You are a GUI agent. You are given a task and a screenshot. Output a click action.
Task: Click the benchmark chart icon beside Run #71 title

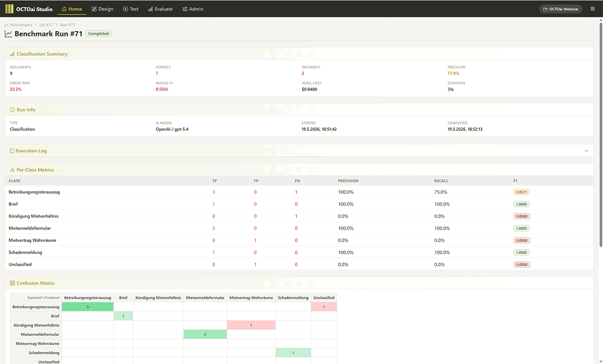click(9, 34)
